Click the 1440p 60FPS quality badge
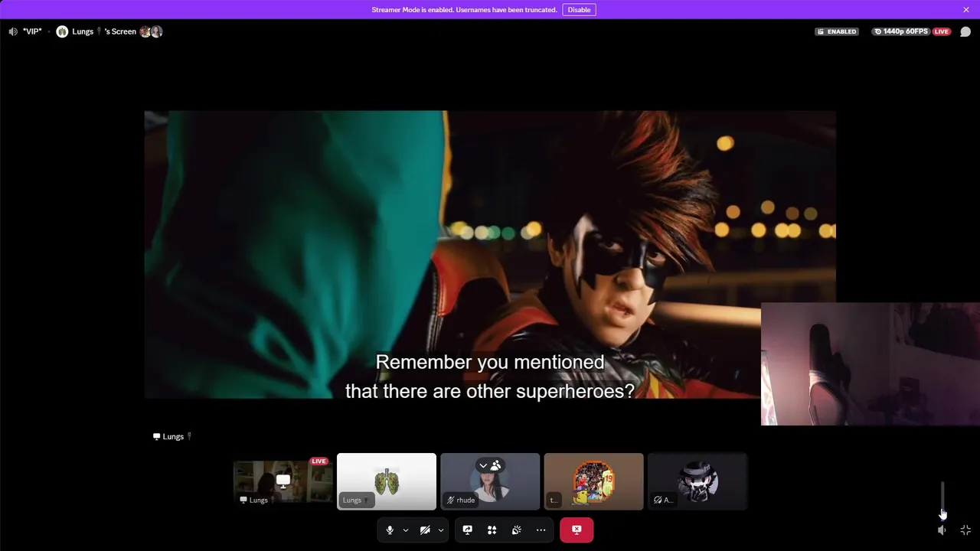This screenshot has width=980, height=551. (x=901, y=31)
